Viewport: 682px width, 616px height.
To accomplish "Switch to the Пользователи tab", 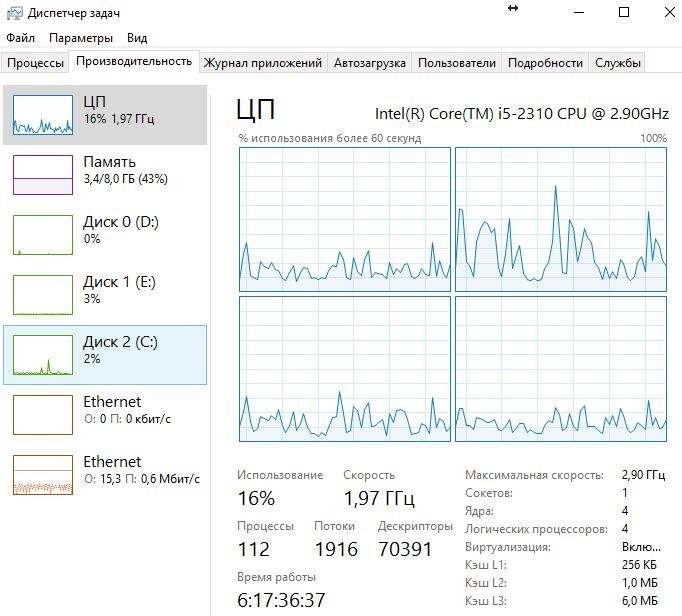I will click(x=457, y=63).
